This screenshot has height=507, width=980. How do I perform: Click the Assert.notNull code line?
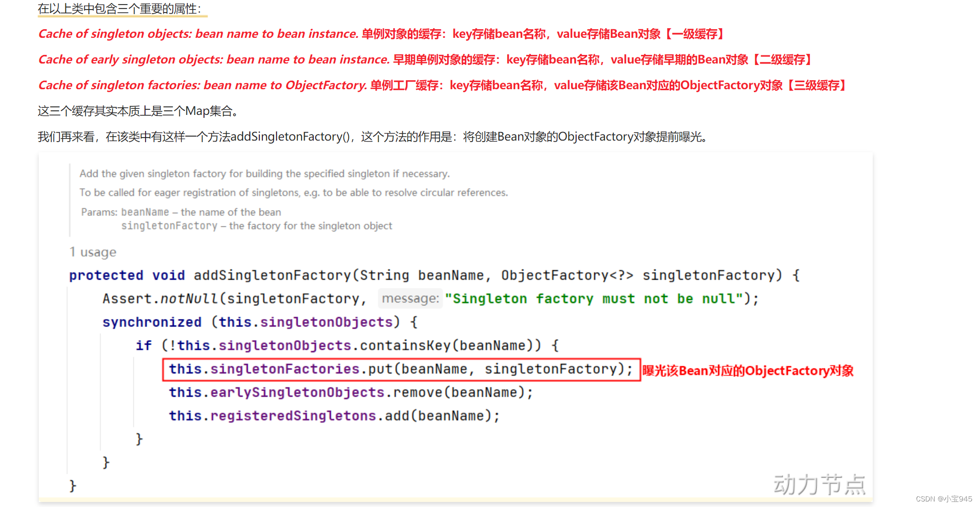[431, 299]
